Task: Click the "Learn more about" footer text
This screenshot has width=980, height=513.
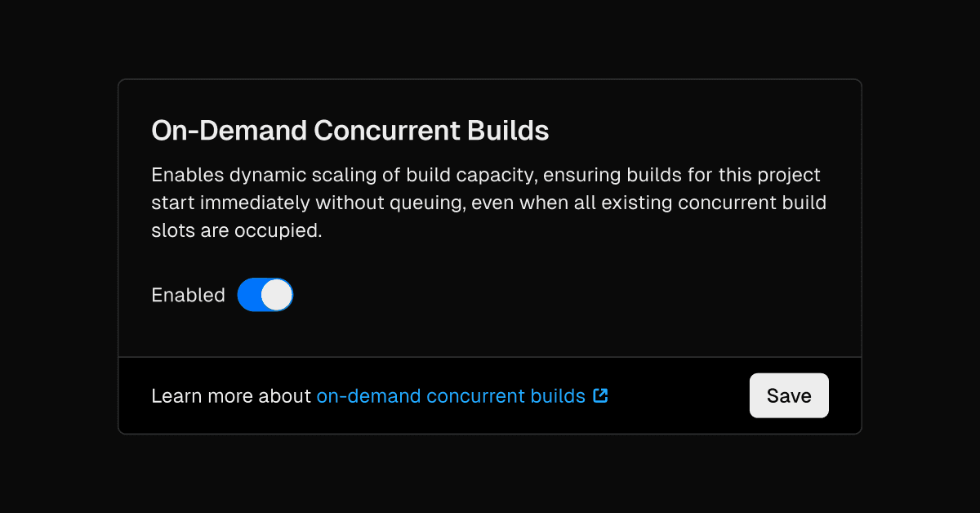Action: click(231, 396)
